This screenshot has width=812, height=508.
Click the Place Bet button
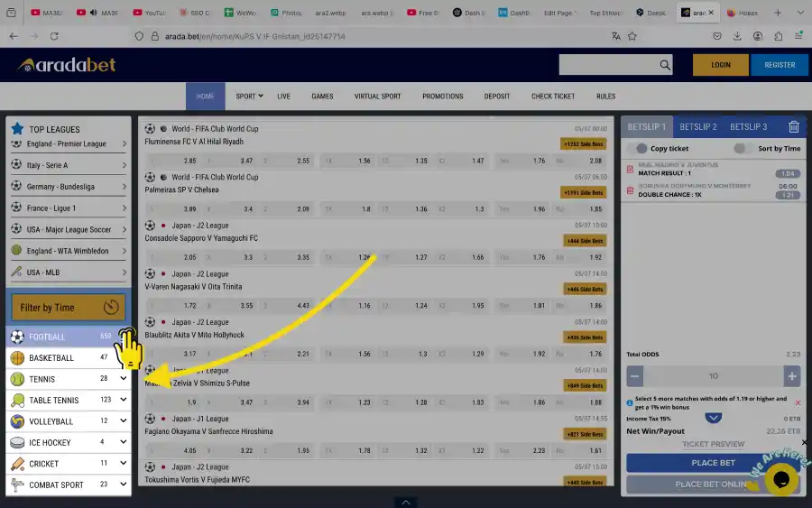pos(713,463)
